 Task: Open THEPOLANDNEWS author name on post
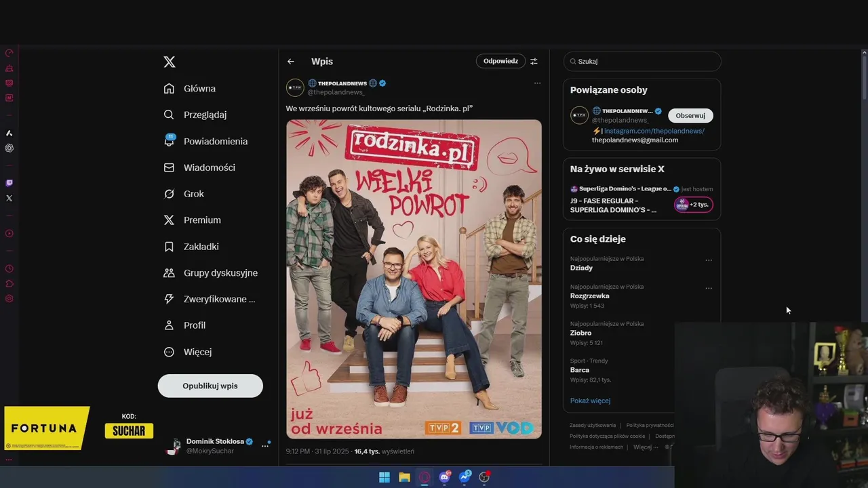[342, 83]
